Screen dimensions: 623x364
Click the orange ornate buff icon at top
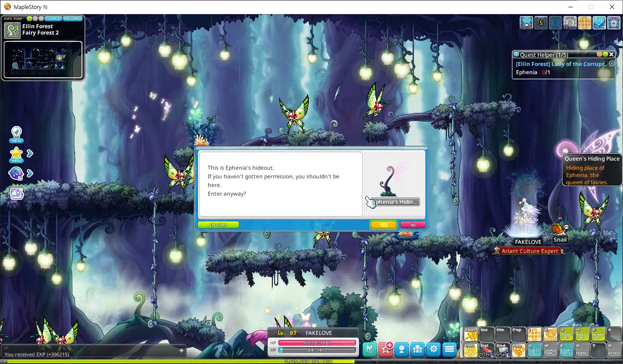coord(585,23)
